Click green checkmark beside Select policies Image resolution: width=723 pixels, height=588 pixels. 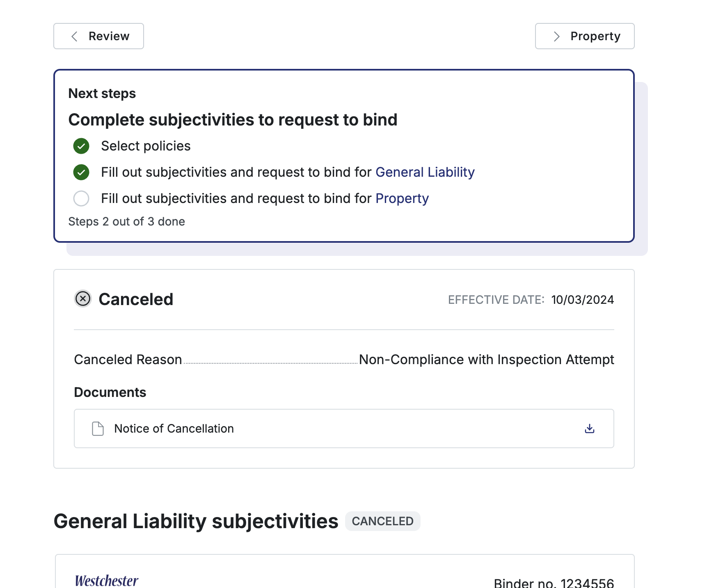pyautogui.click(x=81, y=146)
